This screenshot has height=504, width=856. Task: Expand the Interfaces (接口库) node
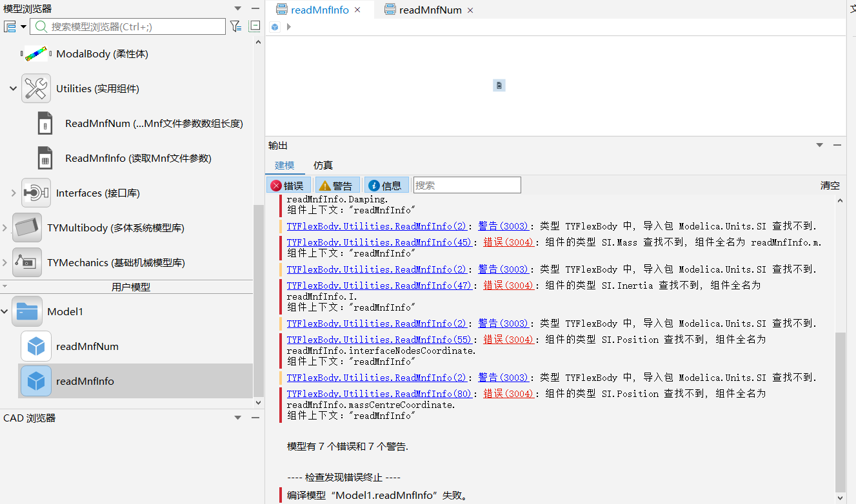[13, 193]
